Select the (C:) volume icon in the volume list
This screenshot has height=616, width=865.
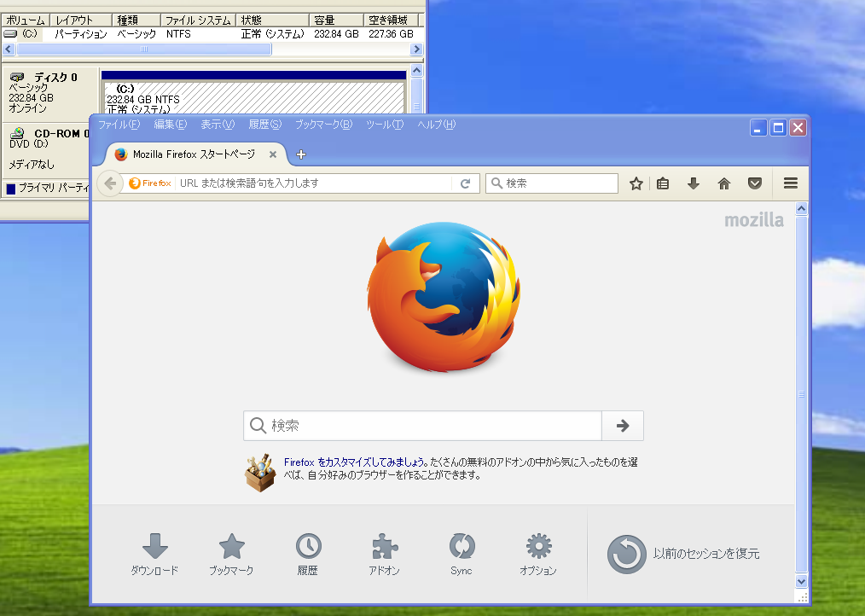tap(10, 33)
